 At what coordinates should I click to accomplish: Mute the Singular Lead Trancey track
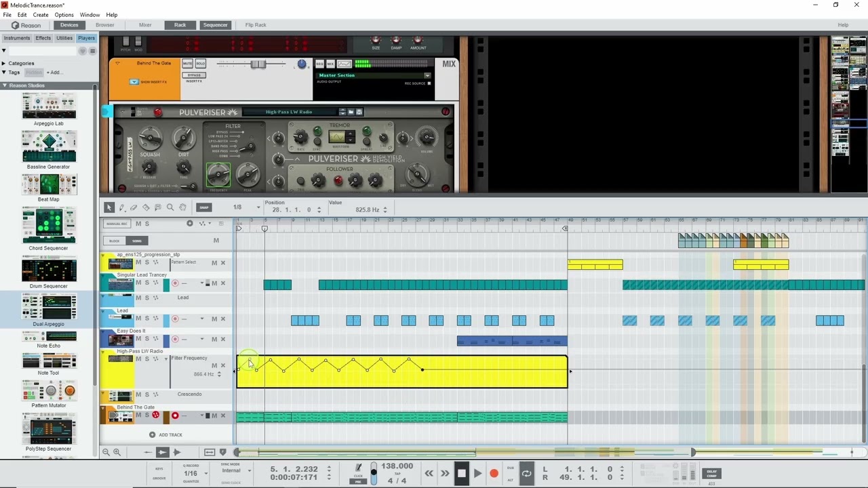(138, 283)
